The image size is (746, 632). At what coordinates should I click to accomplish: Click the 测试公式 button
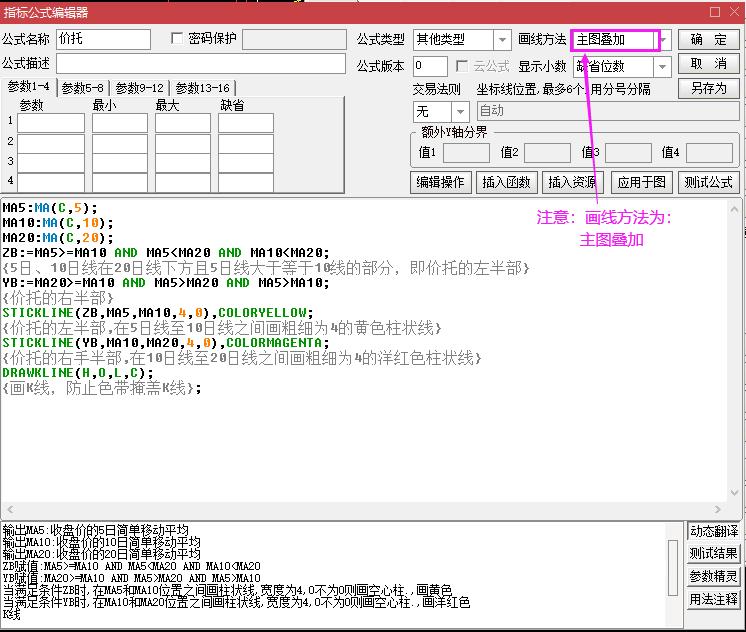pyautogui.click(x=708, y=182)
